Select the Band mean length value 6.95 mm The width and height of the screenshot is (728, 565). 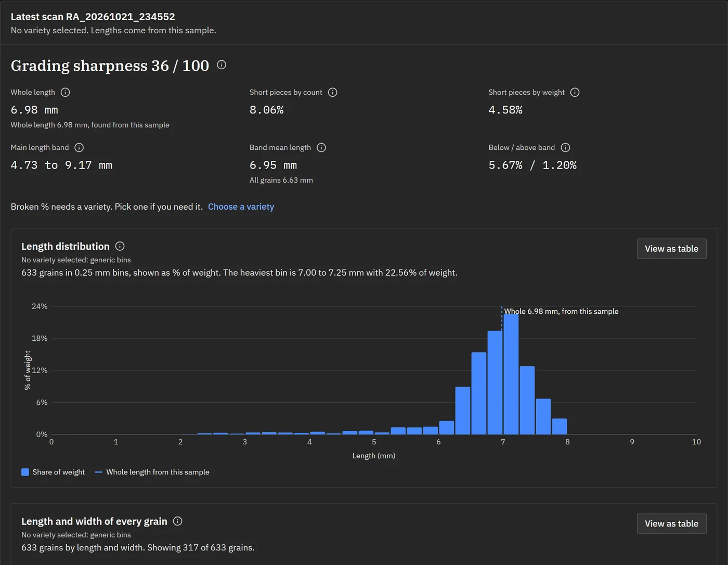pos(273,165)
